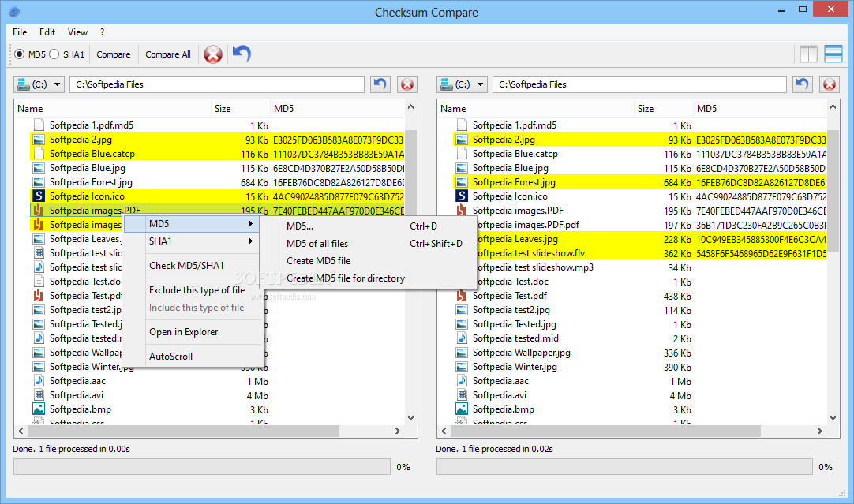Screen dimensions: 854x504
Task: Click the left pane progress bar
Action: [x=202, y=466]
